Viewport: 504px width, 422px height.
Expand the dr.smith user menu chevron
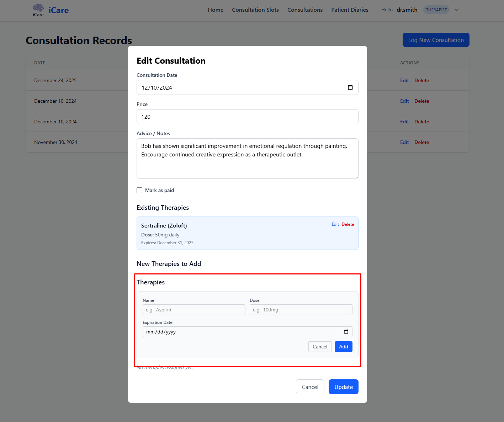click(457, 10)
